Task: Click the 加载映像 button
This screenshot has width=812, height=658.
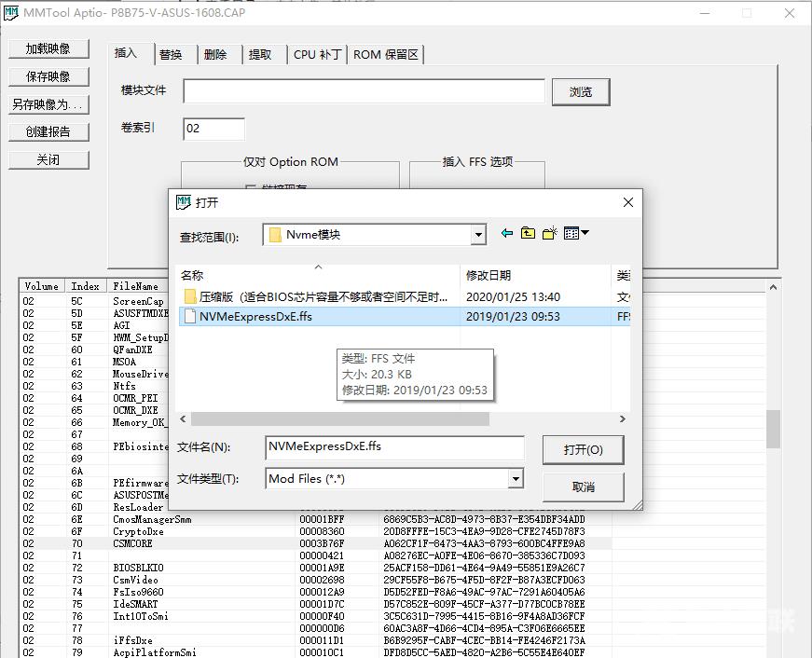Action: (48, 48)
